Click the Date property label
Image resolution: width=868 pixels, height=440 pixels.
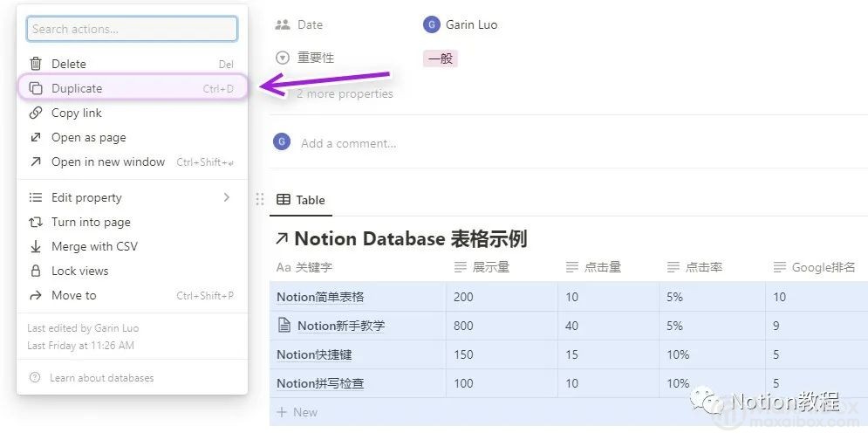[x=310, y=24]
